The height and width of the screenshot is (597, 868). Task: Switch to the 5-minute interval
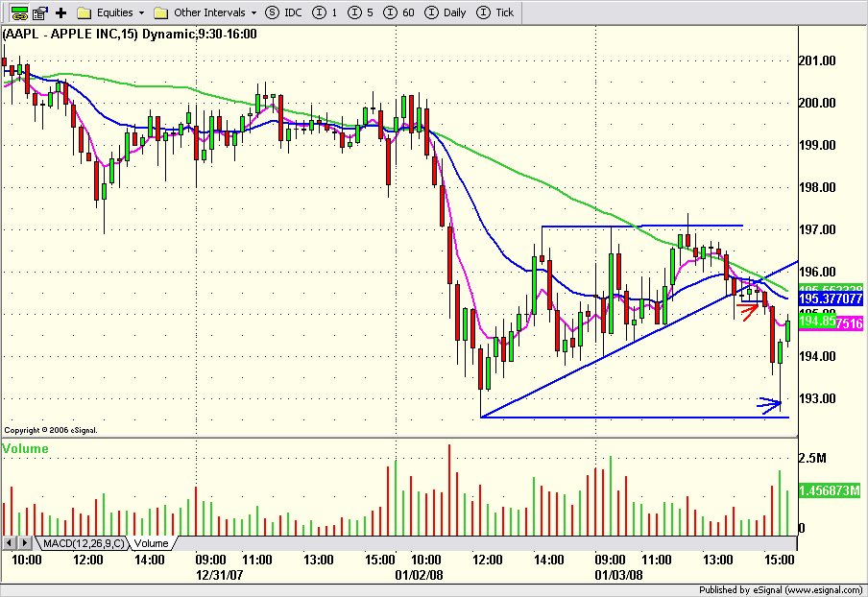[360, 12]
